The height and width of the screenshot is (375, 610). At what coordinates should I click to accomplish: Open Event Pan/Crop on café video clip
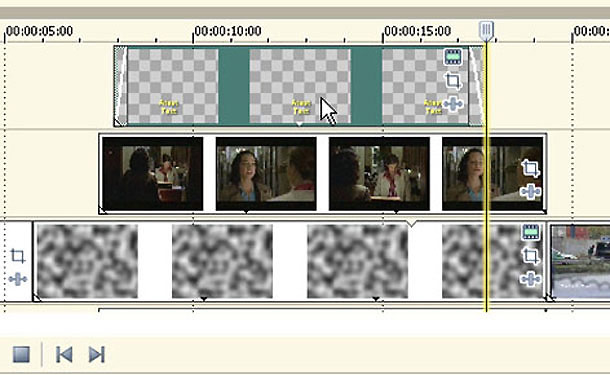tap(530, 168)
